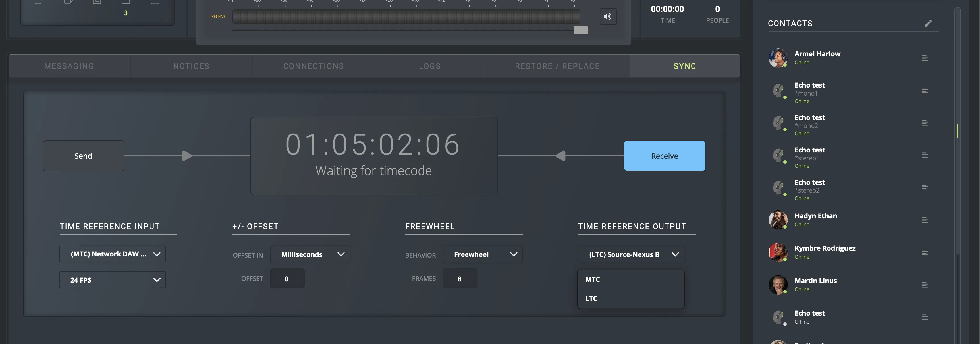Open the options menu icon for Echo test *mono2
Viewport: 980px width, 344px height.
pos(925,123)
